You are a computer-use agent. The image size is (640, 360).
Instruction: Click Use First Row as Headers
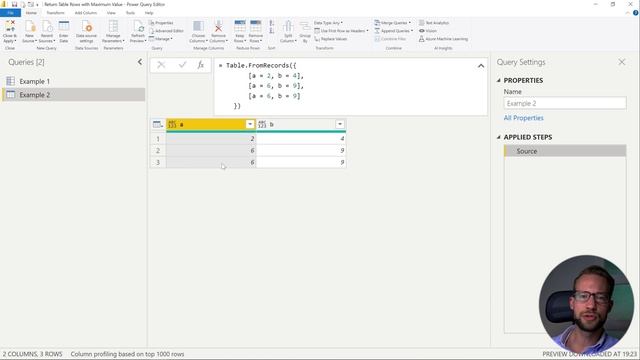click(341, 31)
